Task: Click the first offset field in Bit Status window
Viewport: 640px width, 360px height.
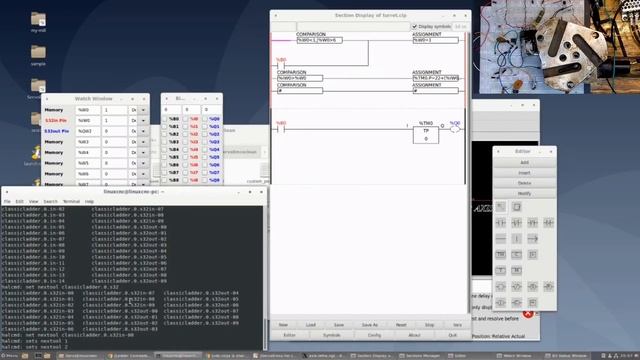Action: point(171,109)
